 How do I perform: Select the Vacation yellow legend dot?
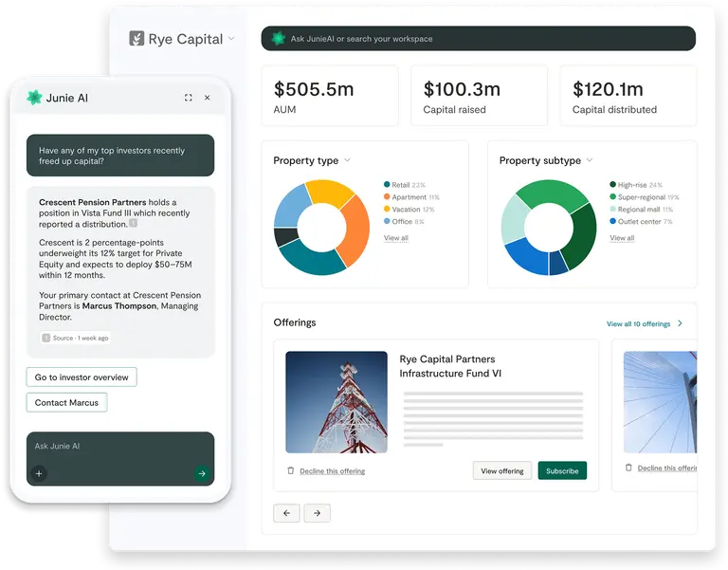click(387, 209)
